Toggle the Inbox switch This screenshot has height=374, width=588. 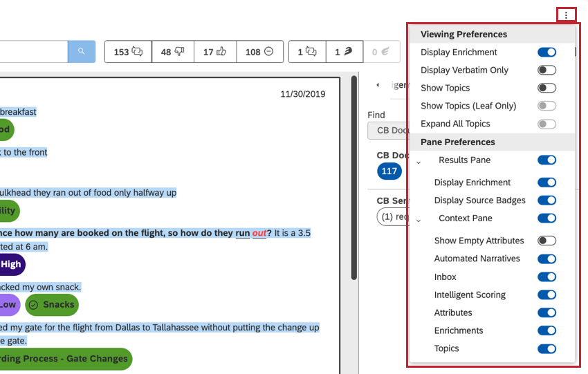546,277
